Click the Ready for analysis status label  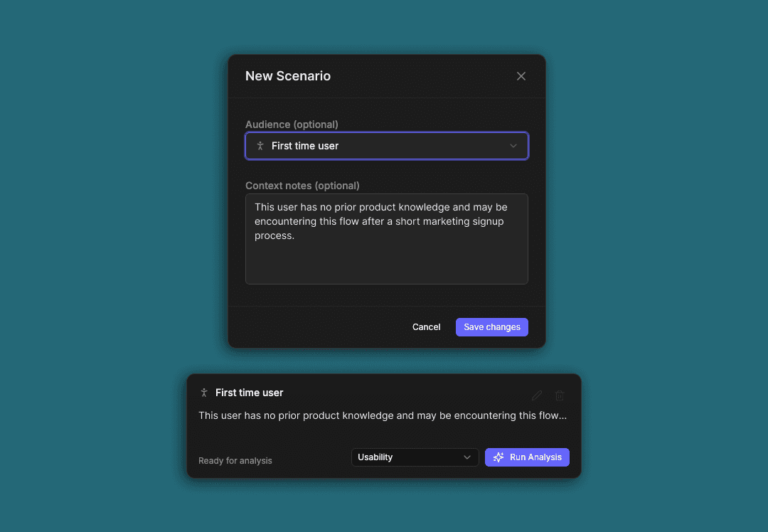pos(235,460)
